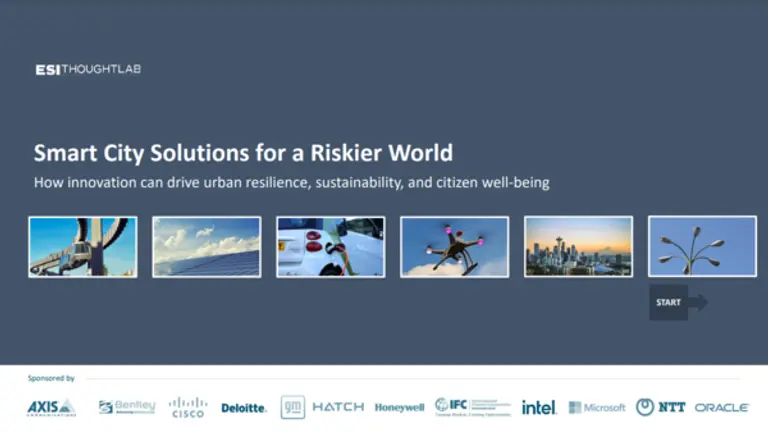Select the IFC sponsor logo
The image size is (768, 433).
tap(472, 406)
